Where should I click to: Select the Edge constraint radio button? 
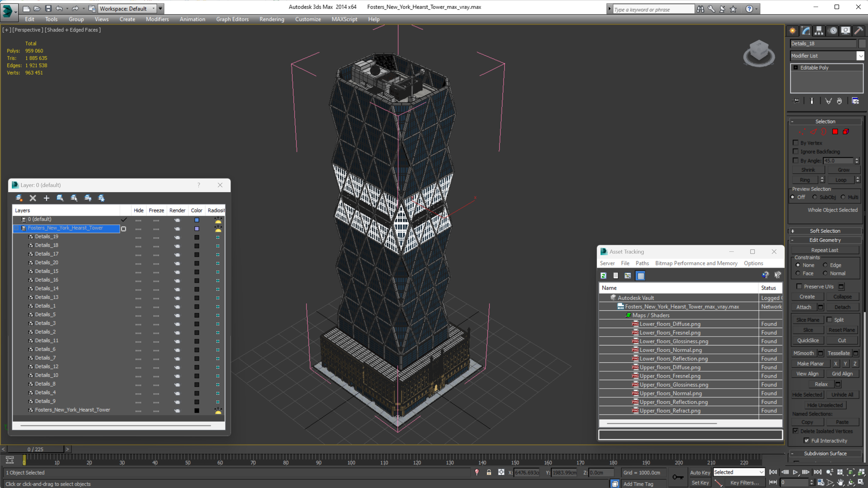pyautogui.click(x=825, y=265)
